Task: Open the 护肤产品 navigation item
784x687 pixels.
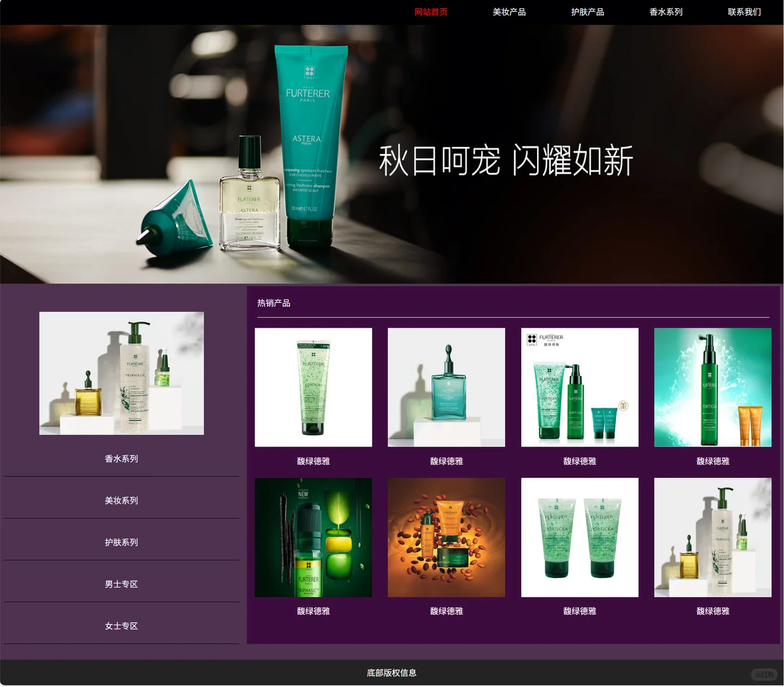Action: click(587, 12)
